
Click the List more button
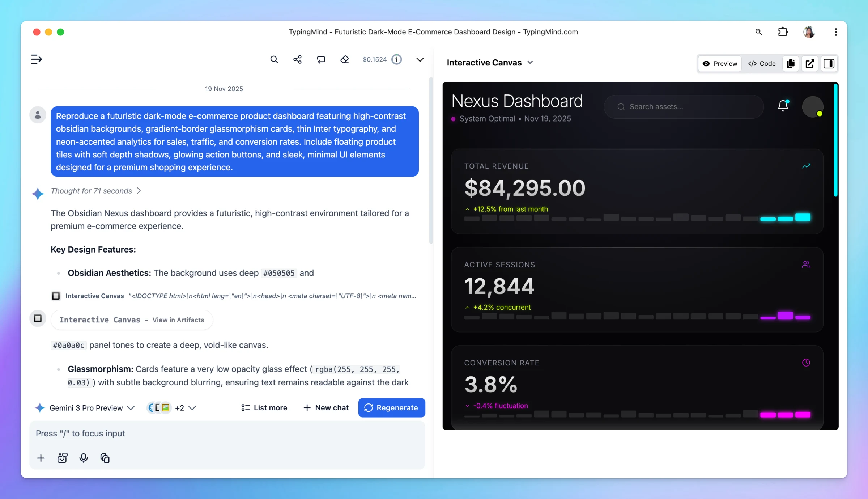(x=264, y=408)
